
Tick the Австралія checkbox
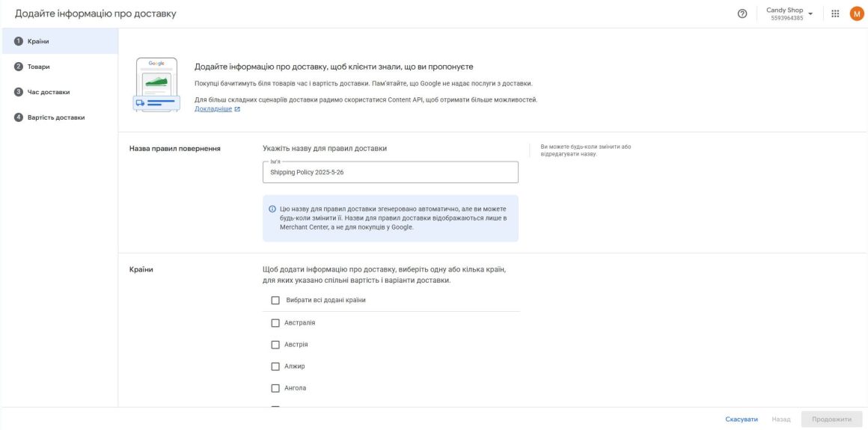(x=275, y=323)
